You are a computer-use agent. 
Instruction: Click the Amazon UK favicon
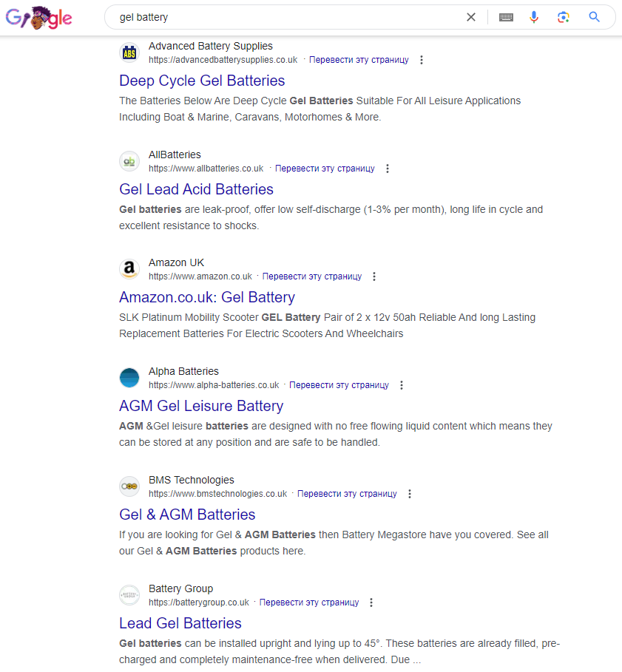click(129, 270)
